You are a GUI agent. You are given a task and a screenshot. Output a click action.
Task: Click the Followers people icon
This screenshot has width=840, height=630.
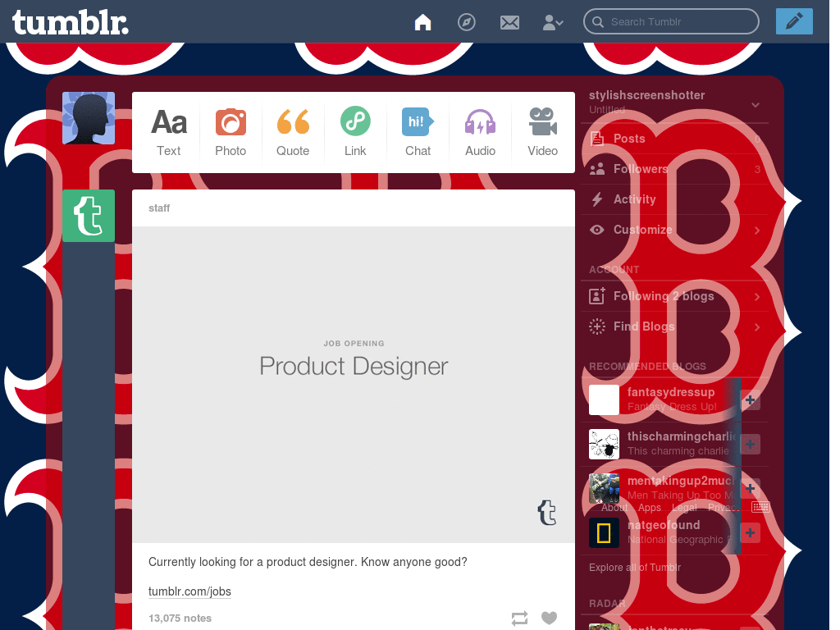(x=597, y=169)
